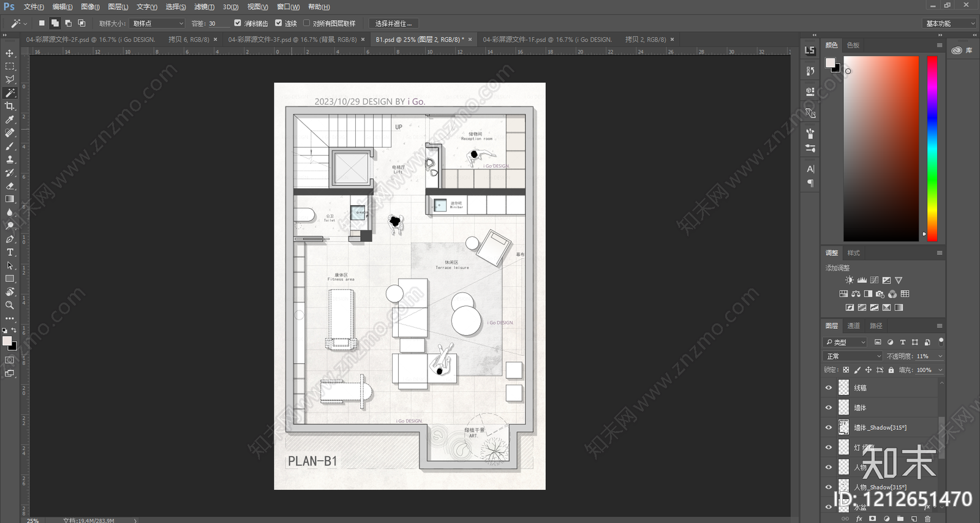
Task: Select the Rectangular Marquee tool
Action: [x=10, y=66]
